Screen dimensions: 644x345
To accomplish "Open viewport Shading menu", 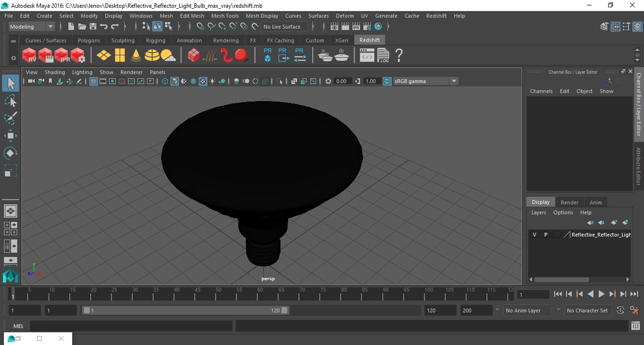I will pyautogui.click(x=55, y=72).
